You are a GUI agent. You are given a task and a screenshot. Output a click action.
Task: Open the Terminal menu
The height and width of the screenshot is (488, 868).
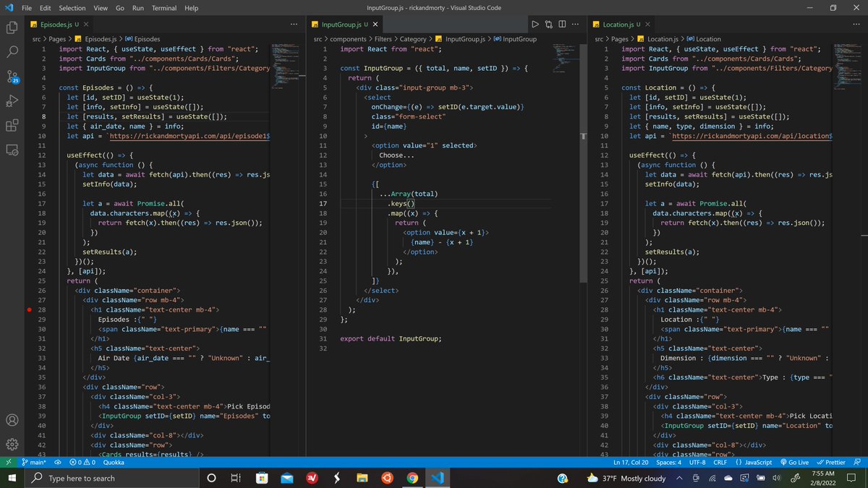(x=164, y=7)
